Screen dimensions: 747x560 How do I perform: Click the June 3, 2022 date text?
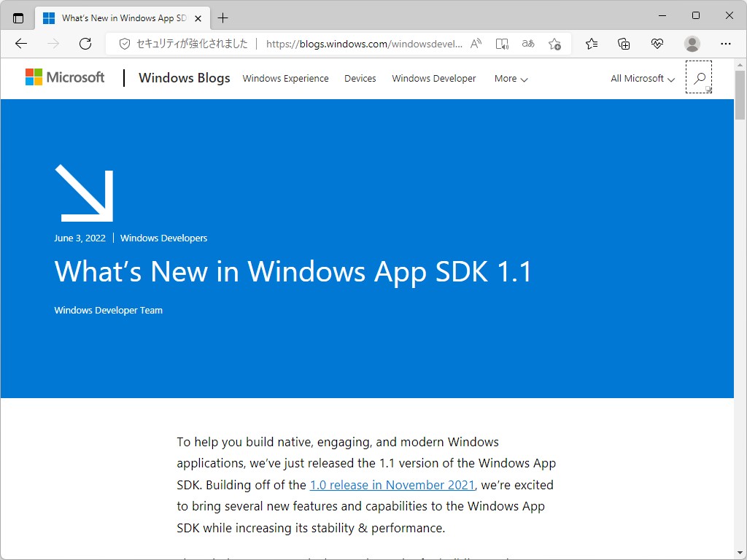80,238
